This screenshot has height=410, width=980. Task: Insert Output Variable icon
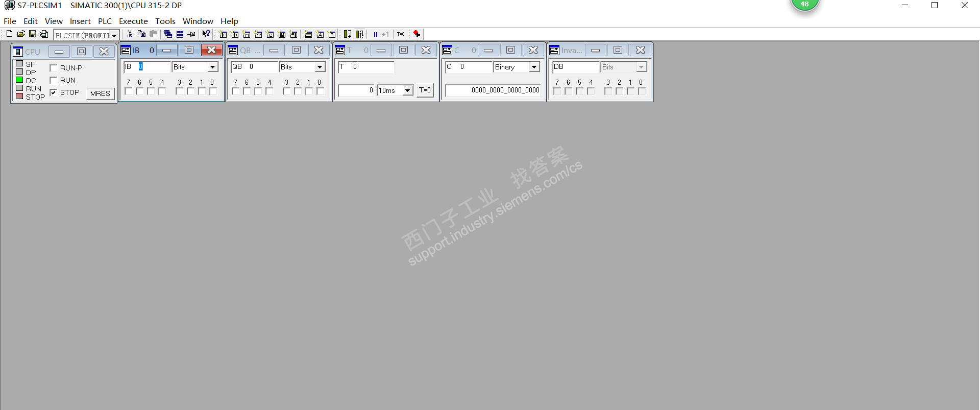click(x=234, y=34)
